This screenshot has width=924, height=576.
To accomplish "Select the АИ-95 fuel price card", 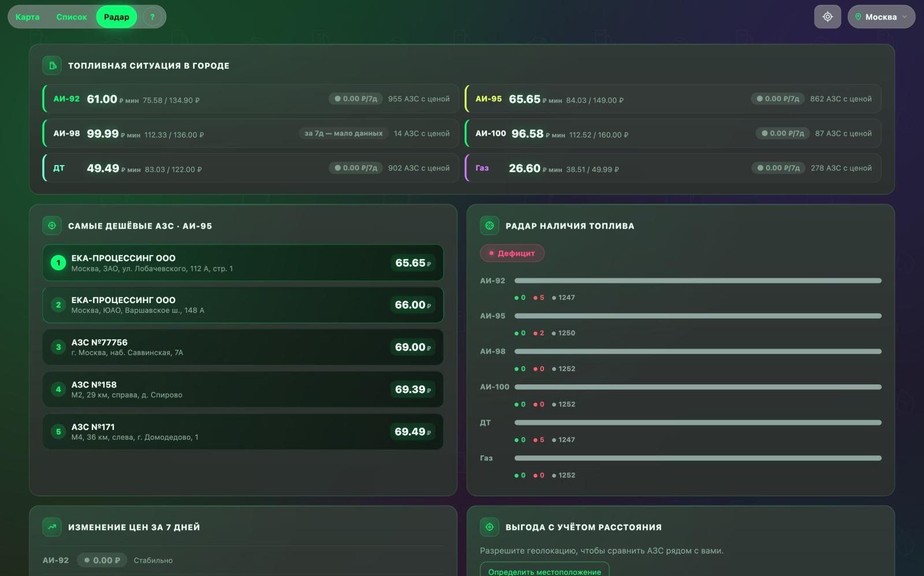I will click(x=673, y=99).
